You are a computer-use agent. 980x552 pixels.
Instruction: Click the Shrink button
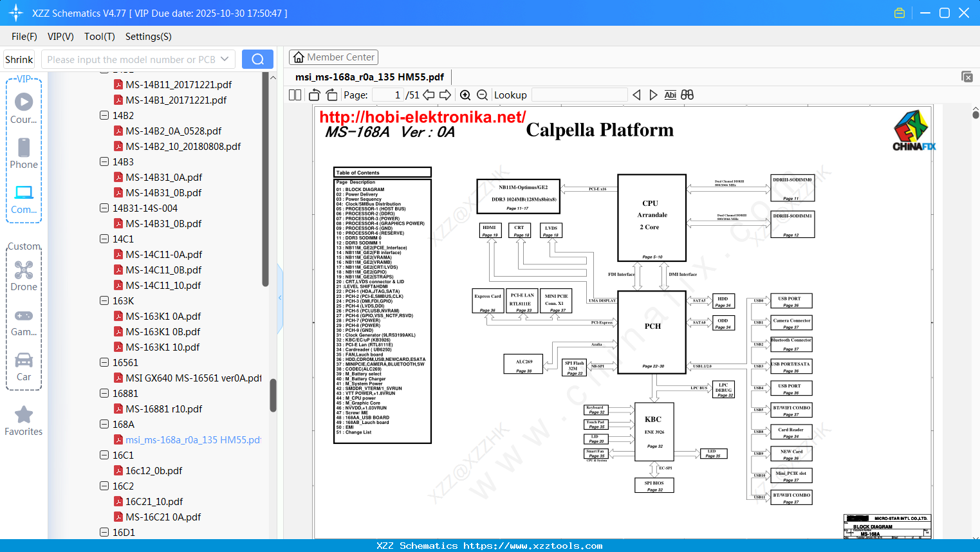pos(19,59)
